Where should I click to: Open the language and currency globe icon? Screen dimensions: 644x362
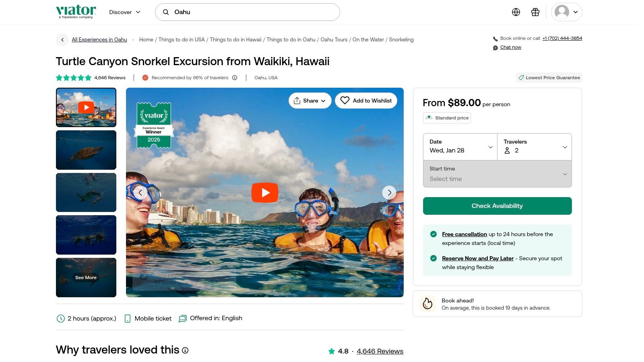coord(516,12)
